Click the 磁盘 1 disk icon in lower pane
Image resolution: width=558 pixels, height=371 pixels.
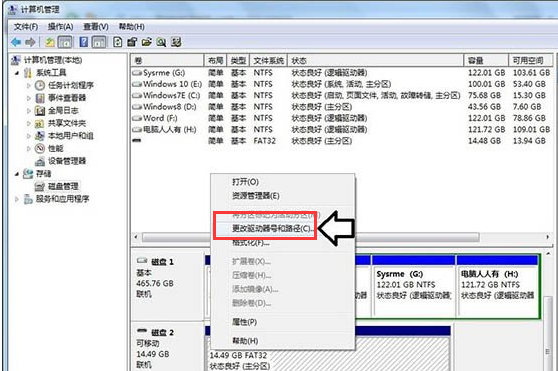(142, 261)
